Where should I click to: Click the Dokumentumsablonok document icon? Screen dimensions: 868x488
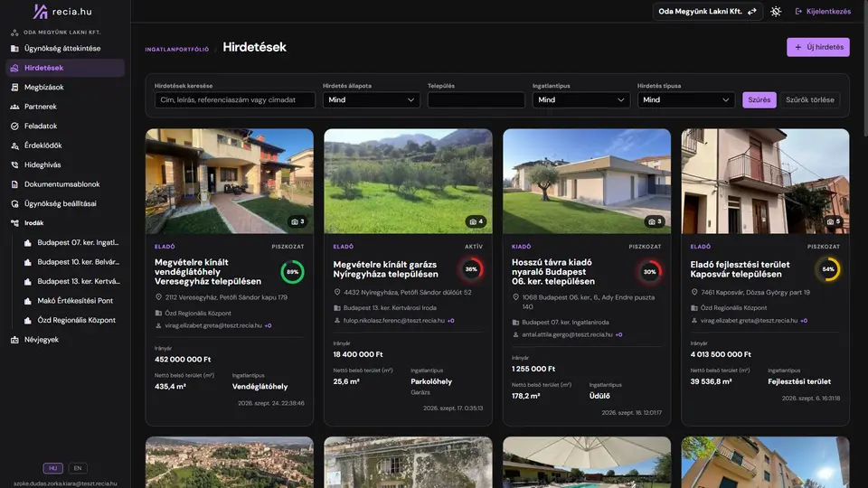[14, 184]
